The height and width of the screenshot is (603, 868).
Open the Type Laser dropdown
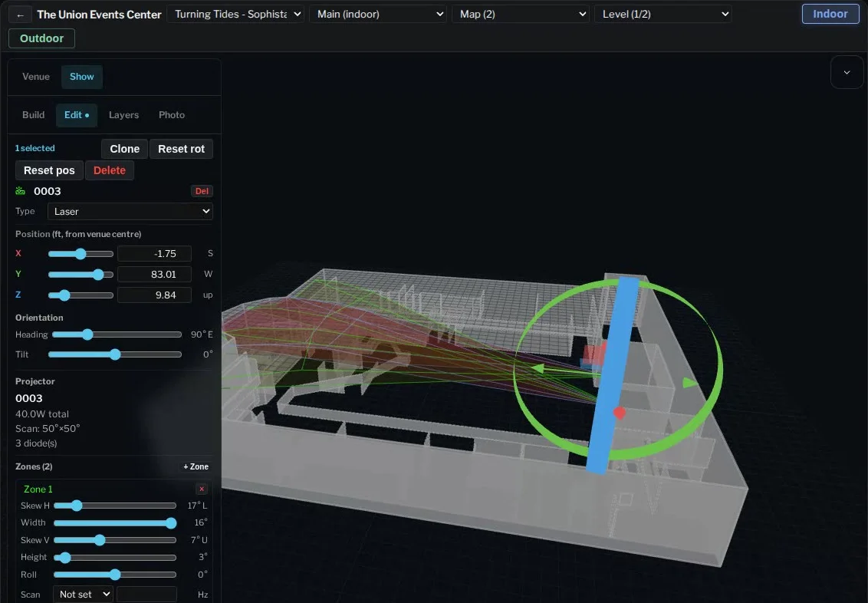click(x=130, y=212)
